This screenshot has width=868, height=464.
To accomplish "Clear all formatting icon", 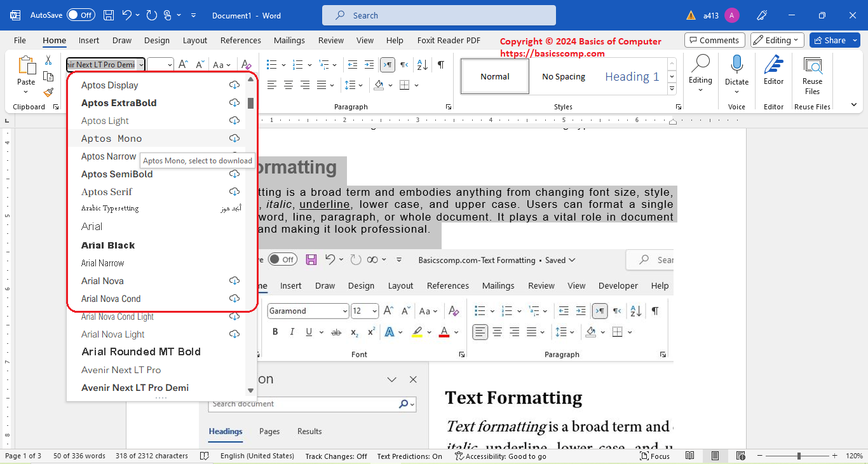I will click(x=247, y=65).
